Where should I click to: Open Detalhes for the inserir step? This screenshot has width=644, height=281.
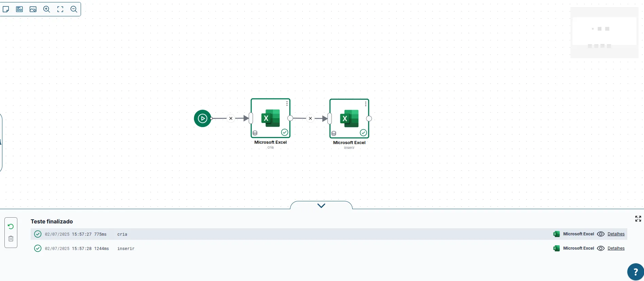pos(616,248)
